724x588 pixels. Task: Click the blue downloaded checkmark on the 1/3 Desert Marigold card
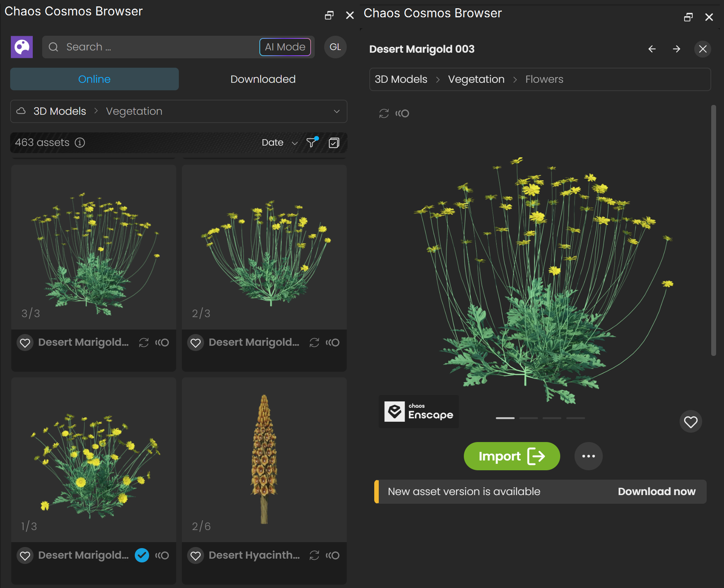pyautogui.click(x=142, y=555)
